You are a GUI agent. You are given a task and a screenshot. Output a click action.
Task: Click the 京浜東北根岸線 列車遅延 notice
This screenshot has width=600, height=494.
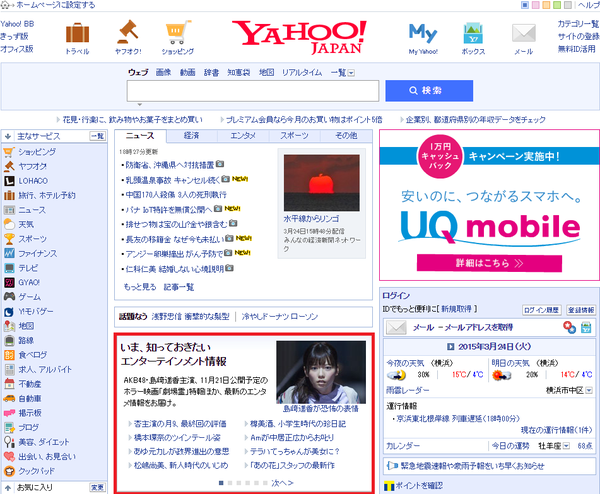458,419
